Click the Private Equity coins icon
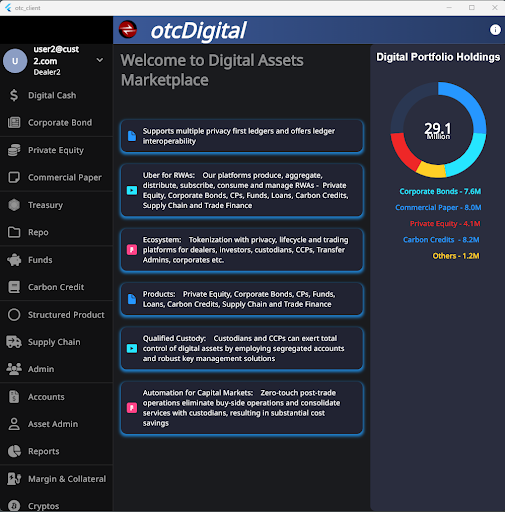 tap(14, 150)
